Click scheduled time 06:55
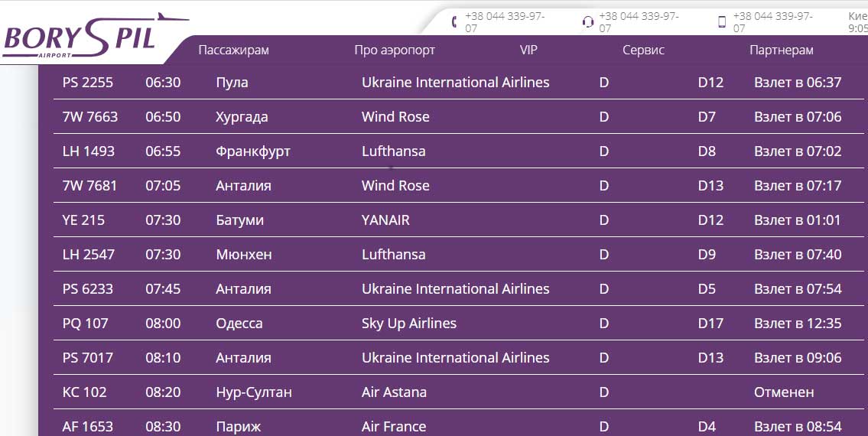This screenshot has width=868, height=436. [x=163, y=151]
